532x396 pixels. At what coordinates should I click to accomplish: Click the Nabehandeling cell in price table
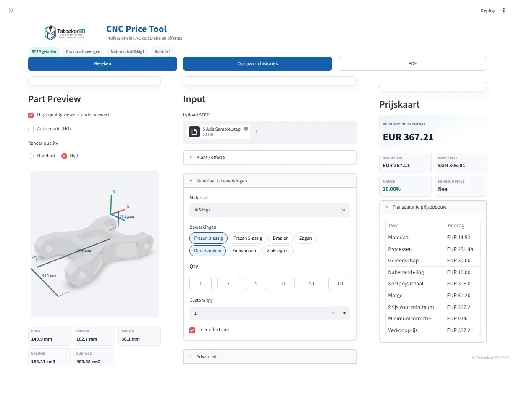pos(415,272)
